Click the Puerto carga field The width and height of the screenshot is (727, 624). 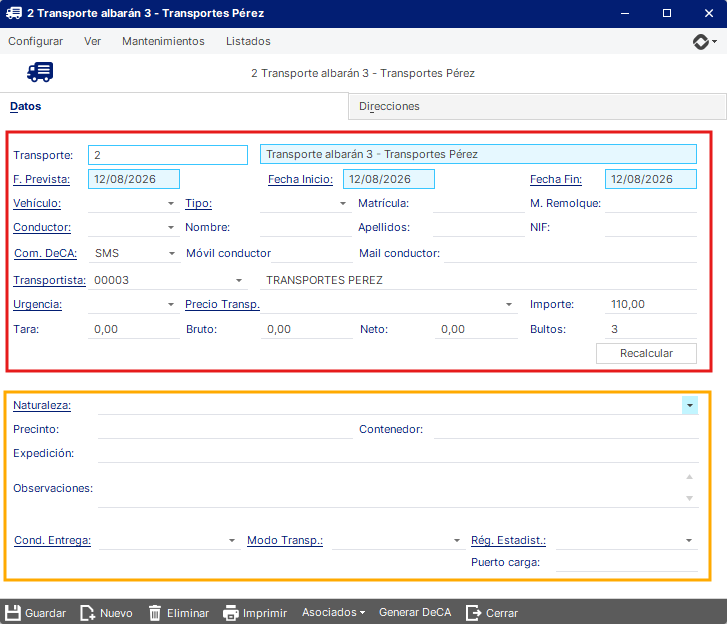coord(627,562)
